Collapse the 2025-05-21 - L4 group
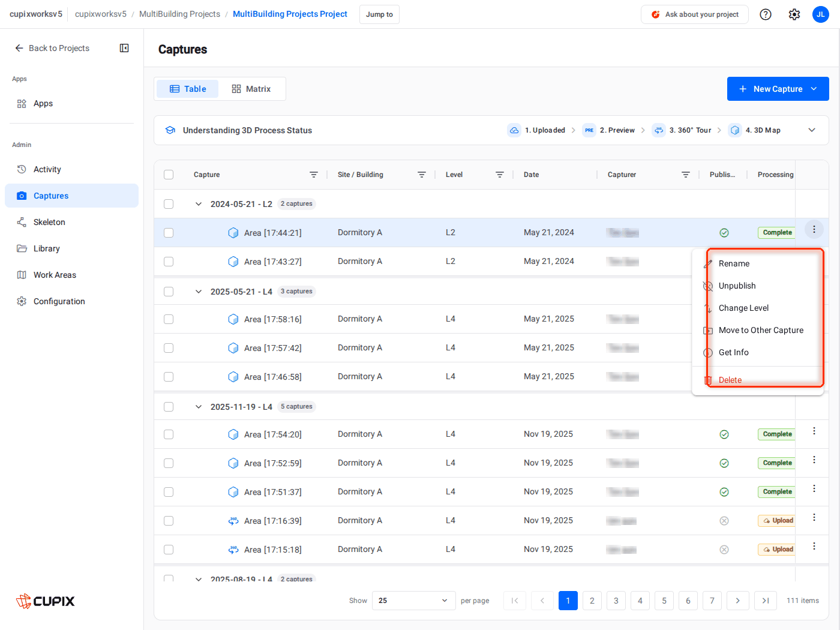Viewport: 840px width, 630px height. coord(199,292)
